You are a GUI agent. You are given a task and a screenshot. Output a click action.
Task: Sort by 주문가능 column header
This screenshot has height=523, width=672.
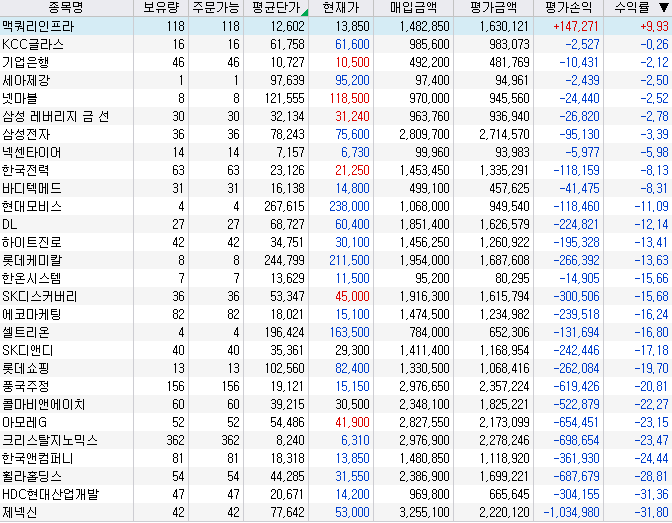pos(216,8)
